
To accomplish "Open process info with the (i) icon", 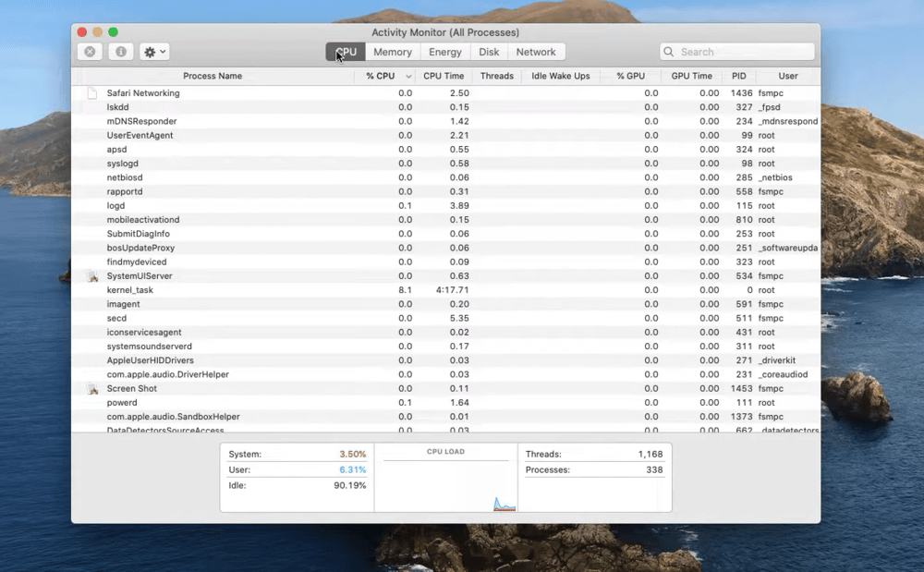I will tap(121, 52).
